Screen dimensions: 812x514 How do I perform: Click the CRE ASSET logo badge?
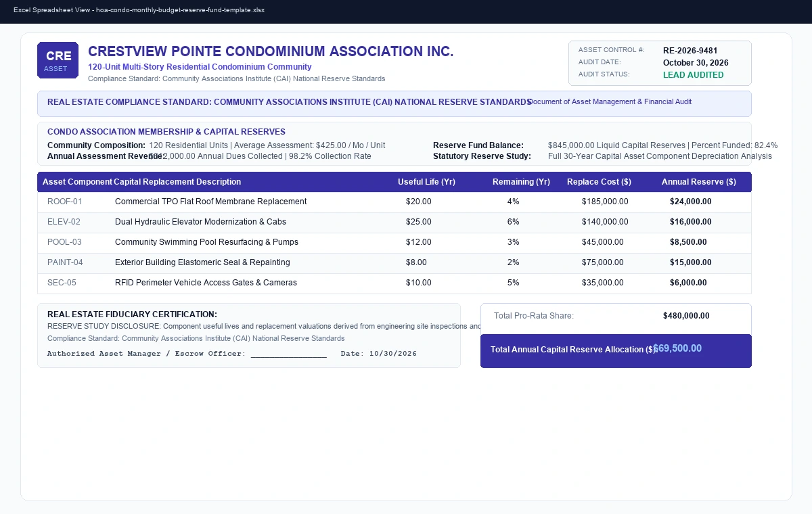[58, 60]
